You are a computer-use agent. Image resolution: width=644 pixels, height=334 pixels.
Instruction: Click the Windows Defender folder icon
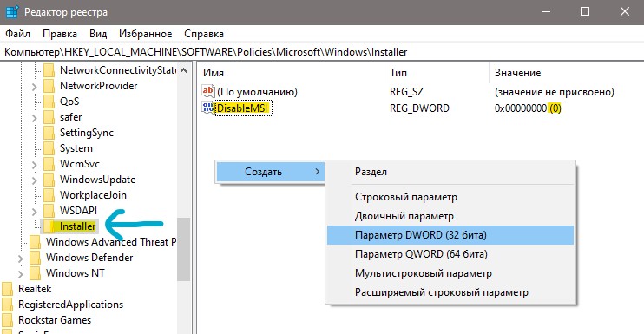36,258
